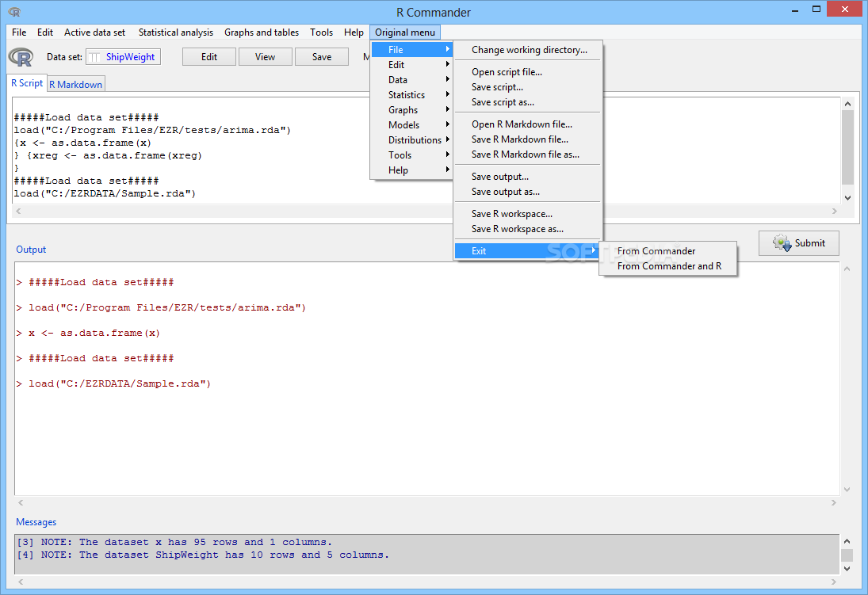868x595 pixels.
Task: Choose Save script as...
Action: point(528,102)
